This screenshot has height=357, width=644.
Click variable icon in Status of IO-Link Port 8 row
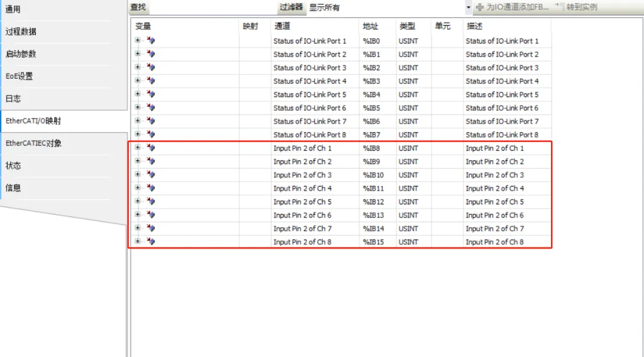tap(151, 134)
